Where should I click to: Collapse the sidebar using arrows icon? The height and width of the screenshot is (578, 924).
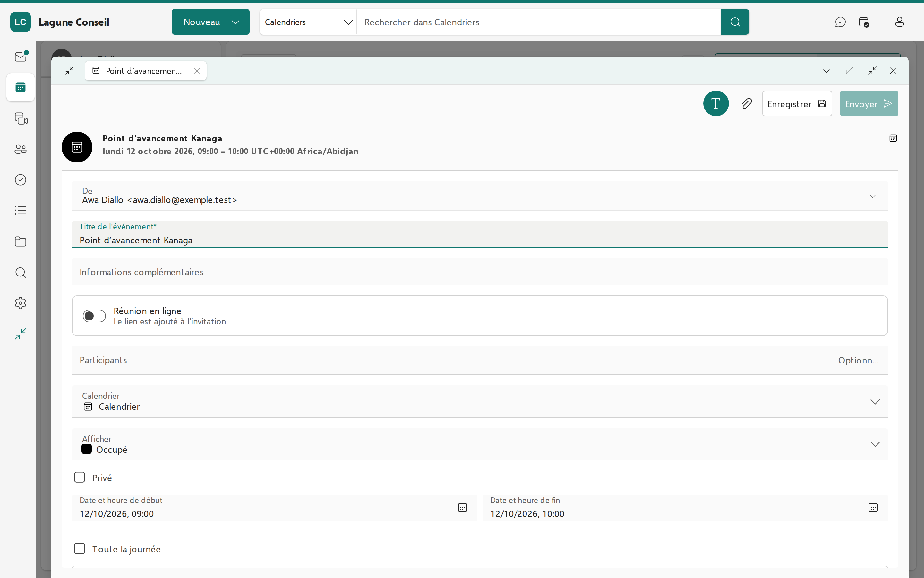coord(20,334)
